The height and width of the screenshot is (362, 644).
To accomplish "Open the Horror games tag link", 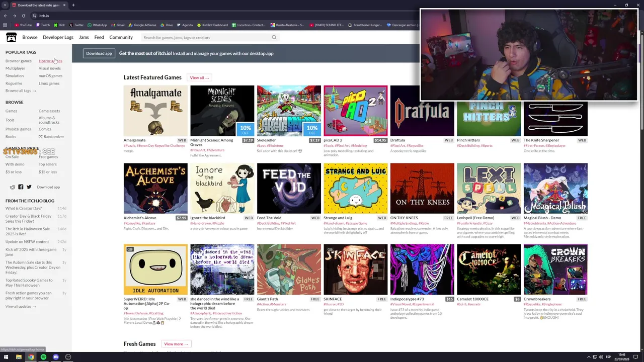I will tap(50, 61).
